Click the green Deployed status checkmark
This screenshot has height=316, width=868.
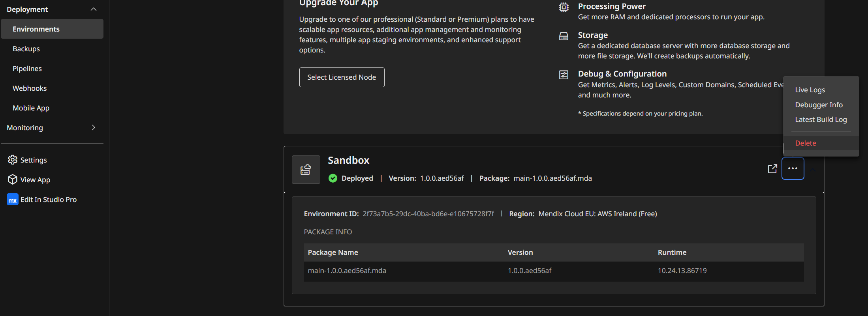coord(333,178)
